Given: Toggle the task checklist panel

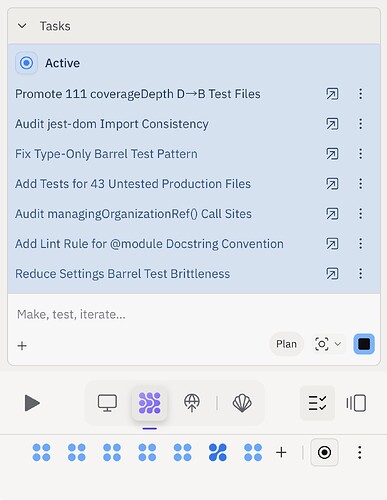Looking at the screenshot, I should pos(317,403).
